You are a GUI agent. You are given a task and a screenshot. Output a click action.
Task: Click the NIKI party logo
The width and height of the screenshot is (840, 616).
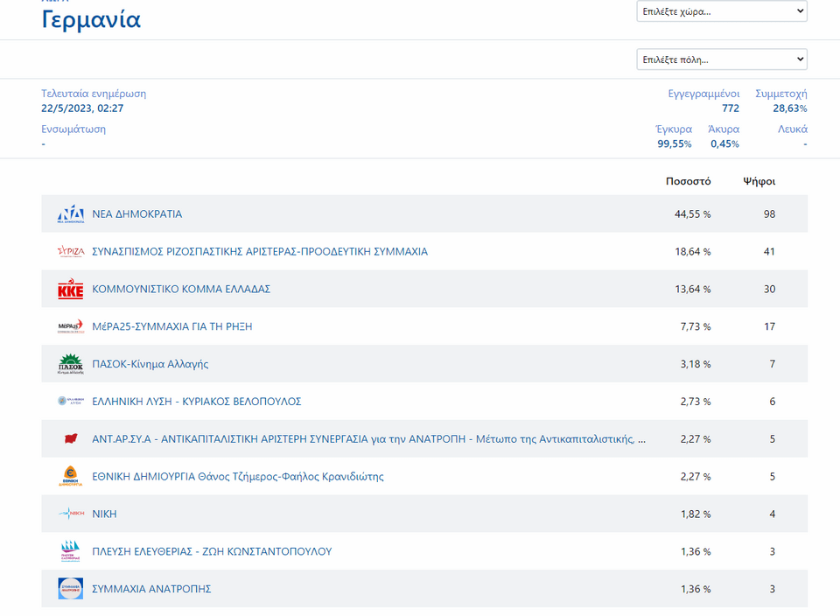(71, 514)
